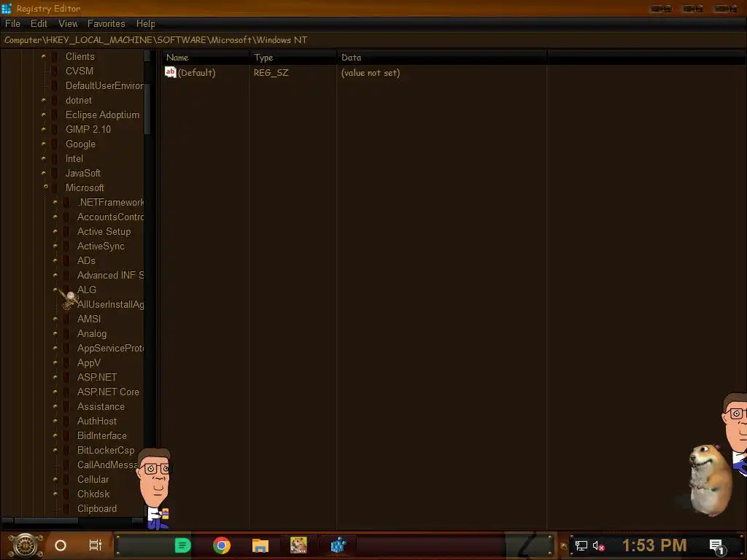Open the Favorites menu
The height and width of the screenshot is (560, 747).
pyautogui.click(x=107, y=24)
